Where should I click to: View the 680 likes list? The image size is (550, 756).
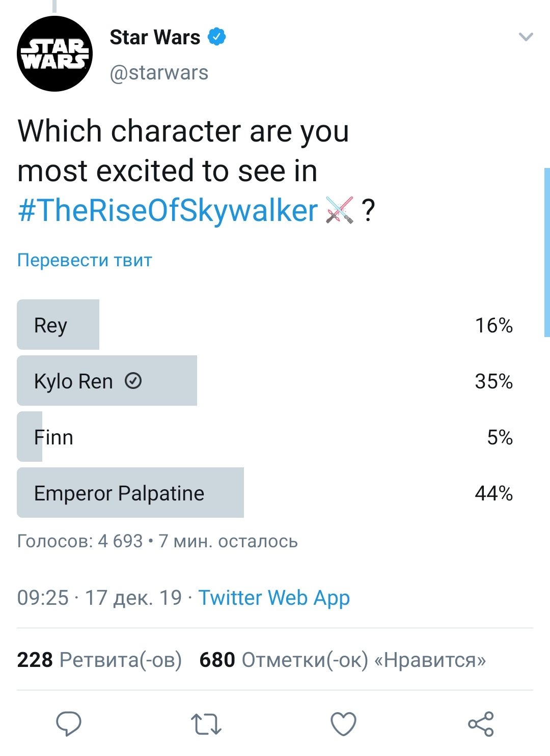342,660
